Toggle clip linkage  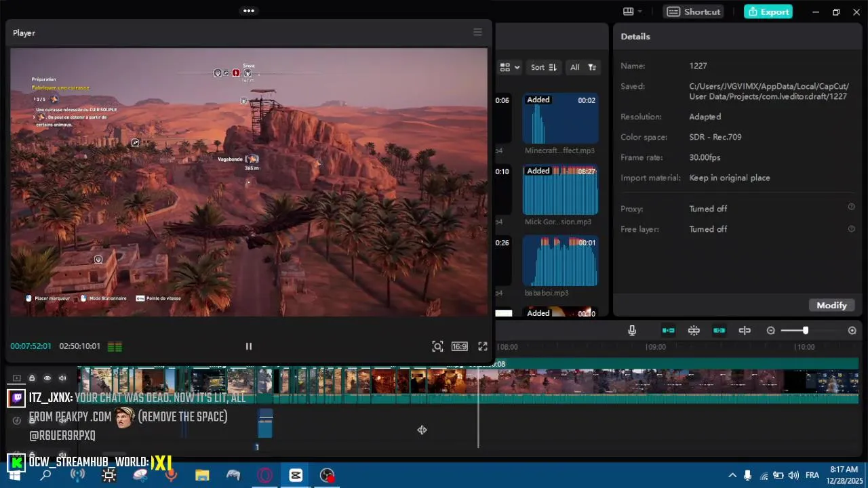tap(719, 330)
